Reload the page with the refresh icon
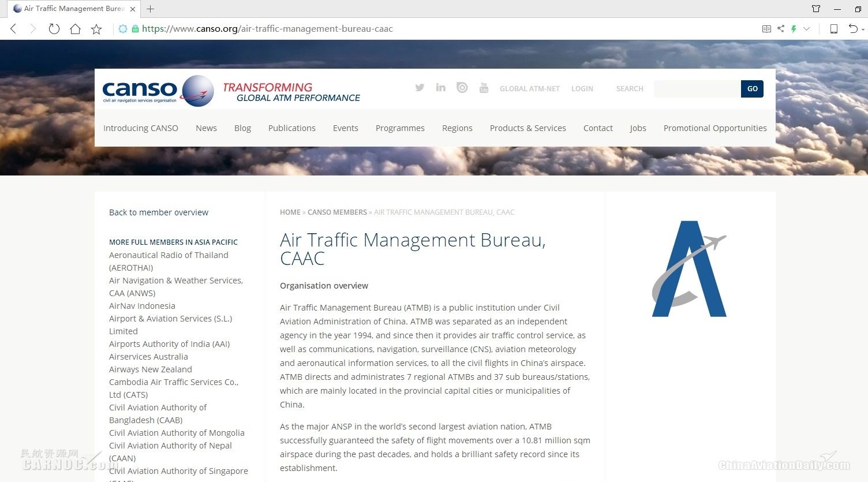 [54, 29]
